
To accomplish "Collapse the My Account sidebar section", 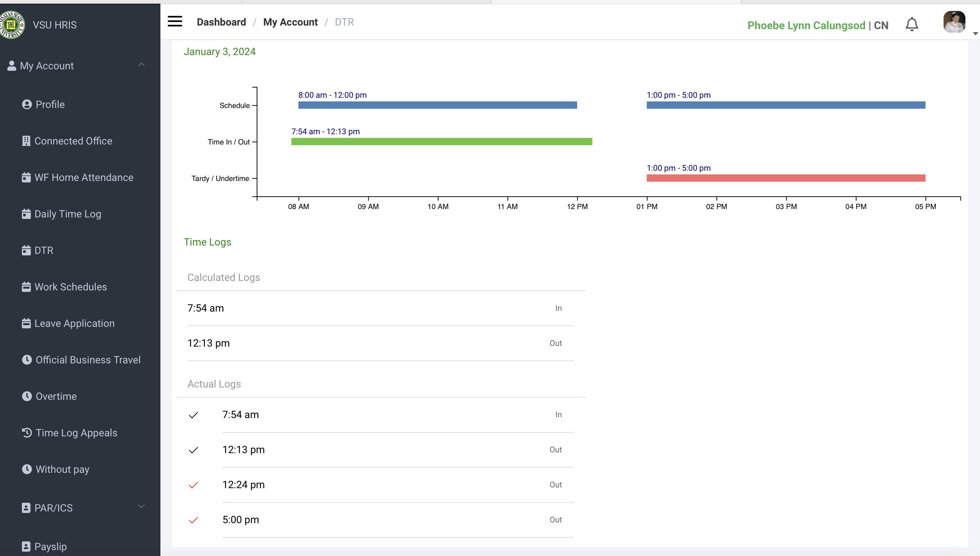I will 141,65.
